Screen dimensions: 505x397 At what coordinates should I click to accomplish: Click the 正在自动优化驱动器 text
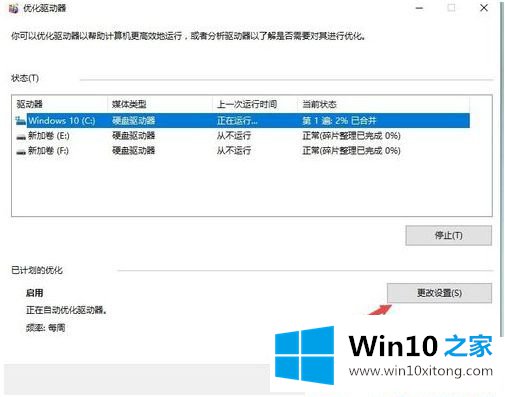click(x=66, y=310)
